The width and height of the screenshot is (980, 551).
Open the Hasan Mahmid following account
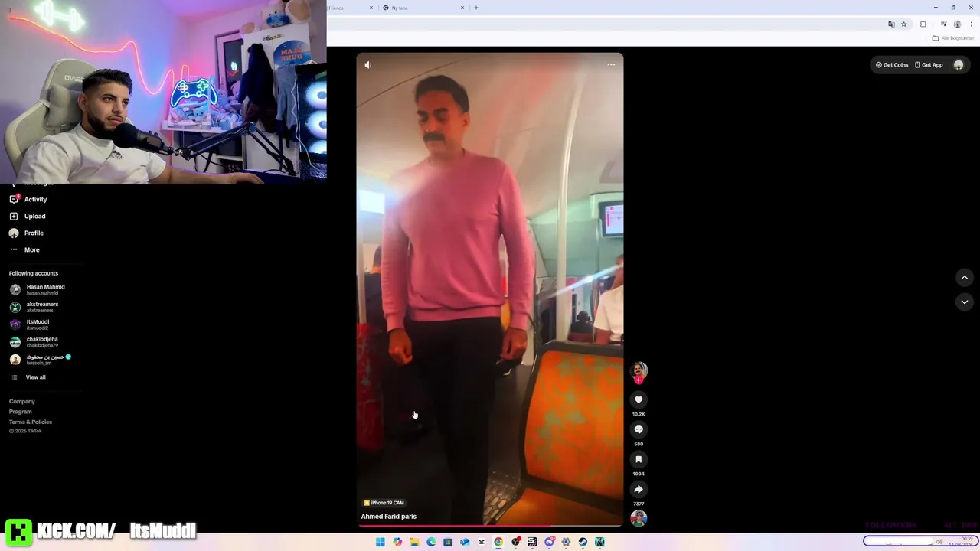pos(38,289)
